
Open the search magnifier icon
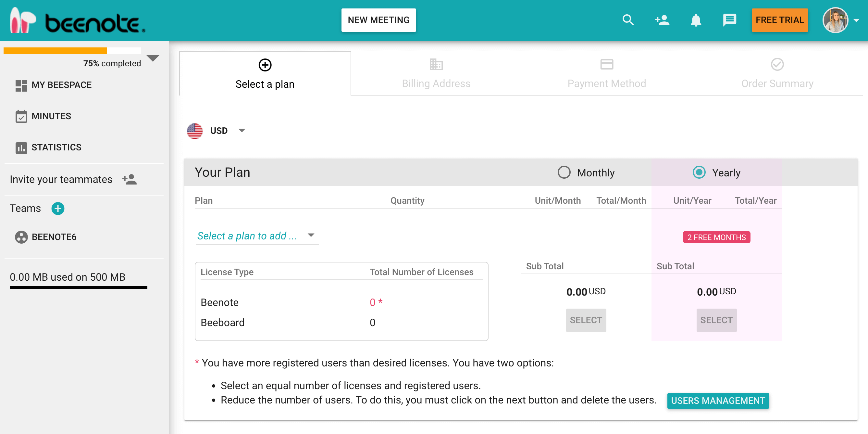pyautogui.click(x=628, y=20)
